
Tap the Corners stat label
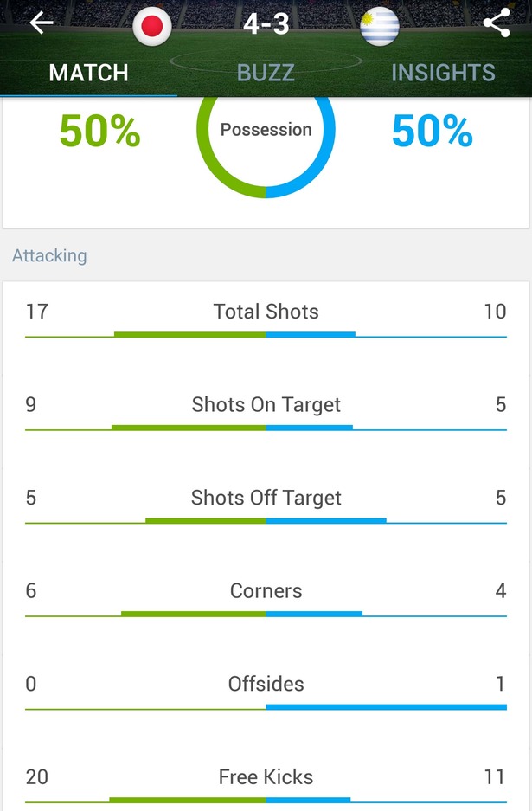point(266,590)
